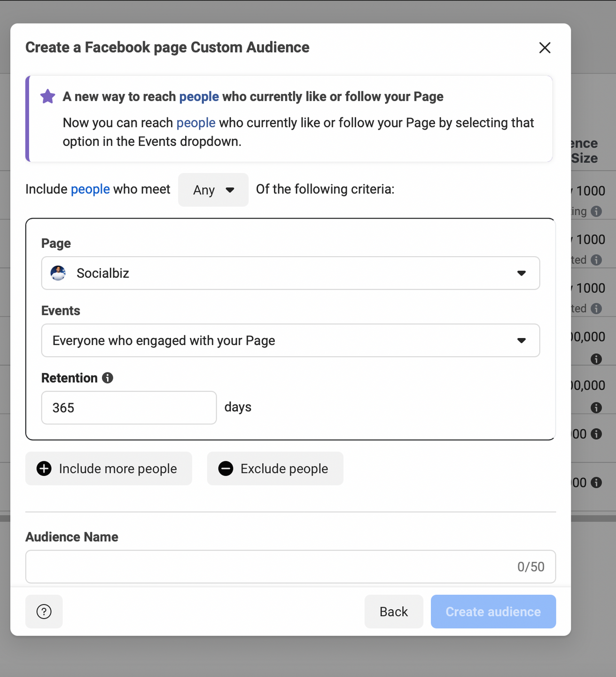Click 'people' link in banner description text
The height and width of the screenshot is (677, 616).
coord(196,123)
